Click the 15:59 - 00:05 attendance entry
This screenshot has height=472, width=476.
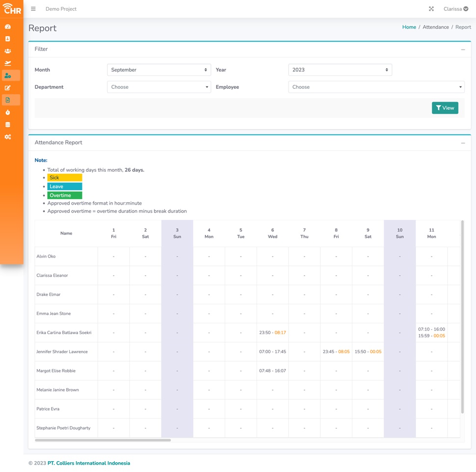click(x=431, y=336)
